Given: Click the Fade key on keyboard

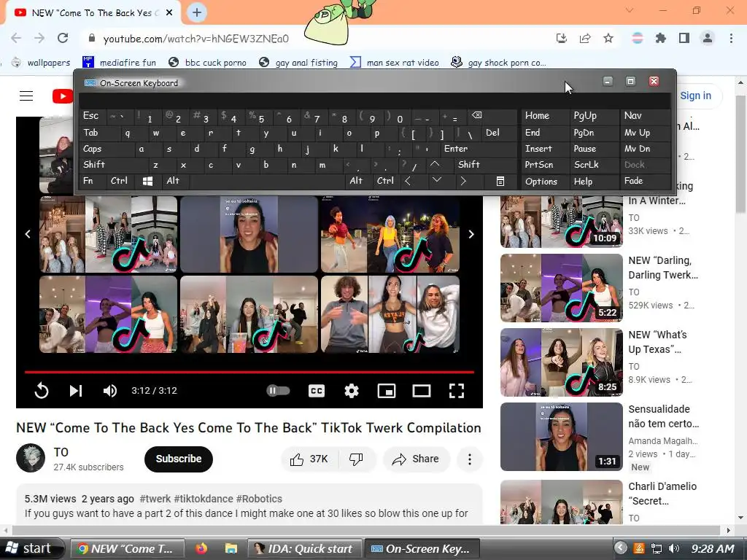Looking at the screenshot, I should tap(645, 181).
